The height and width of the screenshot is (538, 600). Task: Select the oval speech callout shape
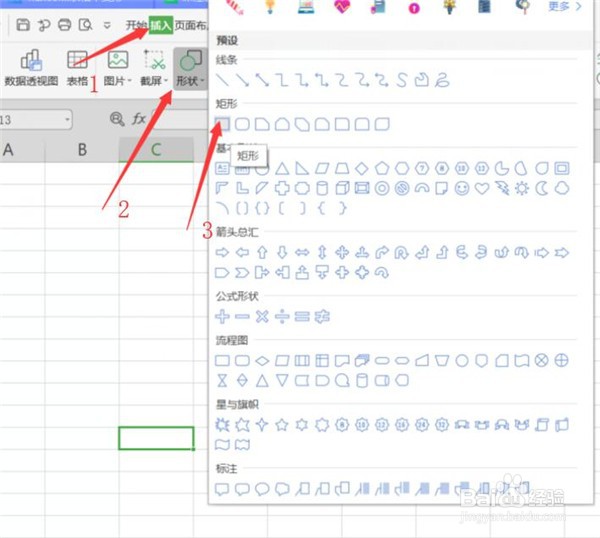click(262, 489)
